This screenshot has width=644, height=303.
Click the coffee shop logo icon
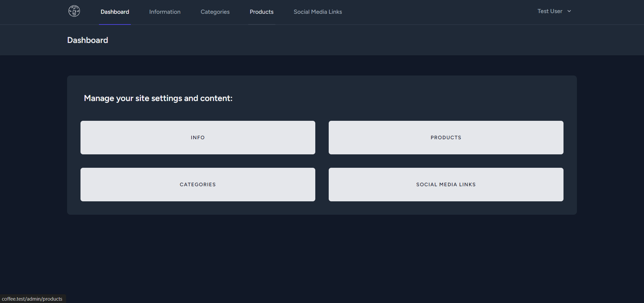[x=74, y=11]
